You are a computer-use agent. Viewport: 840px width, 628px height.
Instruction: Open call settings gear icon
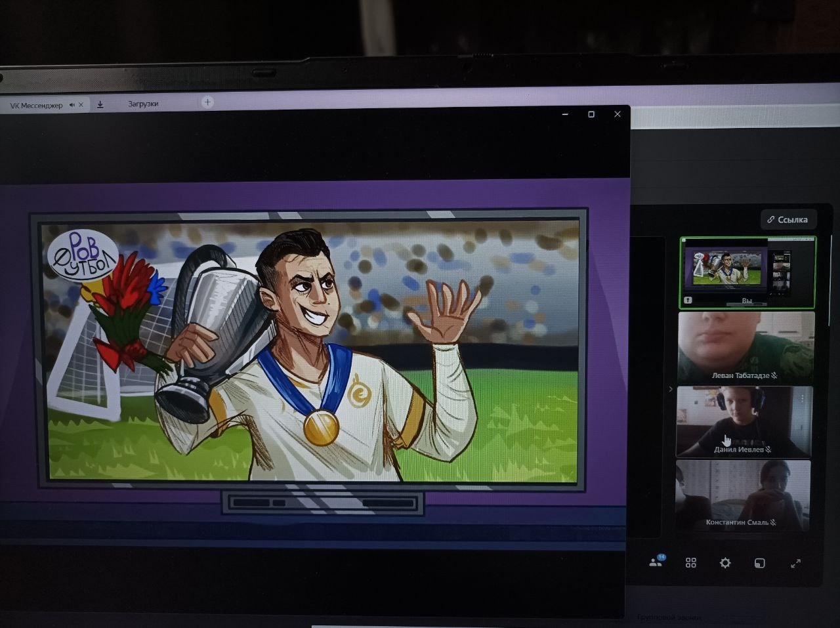click(x=725, y=562)
